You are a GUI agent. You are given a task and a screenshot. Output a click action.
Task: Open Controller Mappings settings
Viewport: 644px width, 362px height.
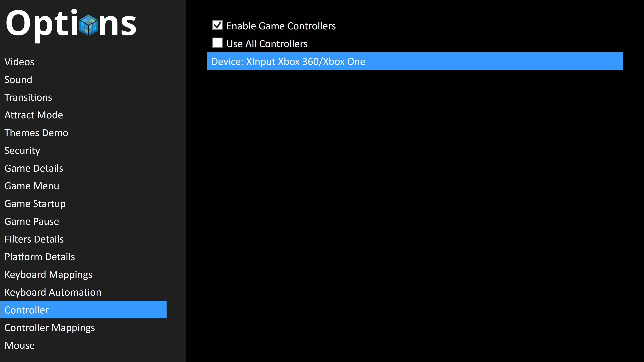[49, 328]
